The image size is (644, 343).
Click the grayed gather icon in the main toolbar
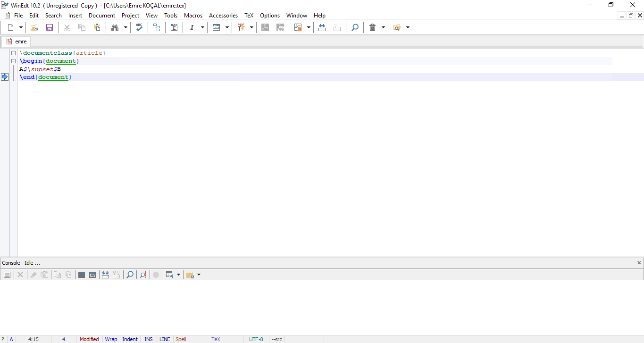pyautogui.click(x=337, y=27)
